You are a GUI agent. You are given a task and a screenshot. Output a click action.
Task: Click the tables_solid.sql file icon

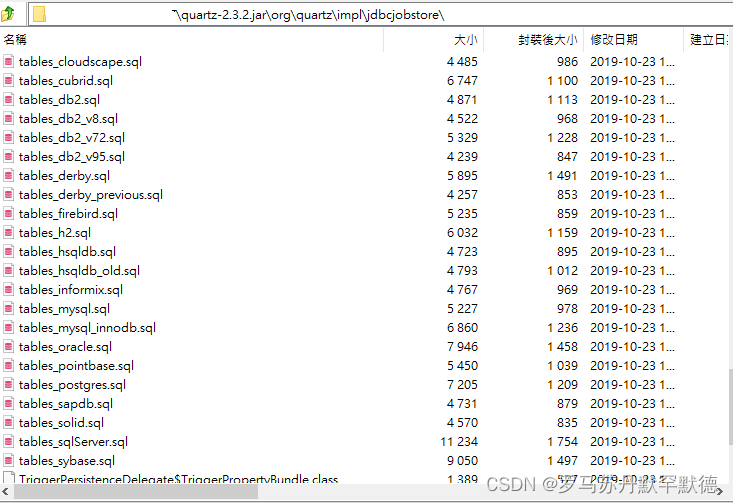[x=8, y=423]
